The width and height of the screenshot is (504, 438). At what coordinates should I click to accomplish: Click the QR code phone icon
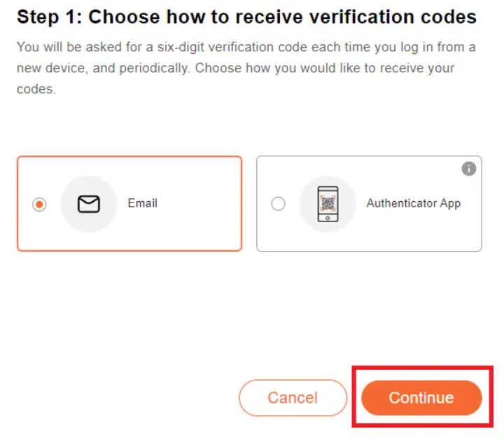[328, 204]
